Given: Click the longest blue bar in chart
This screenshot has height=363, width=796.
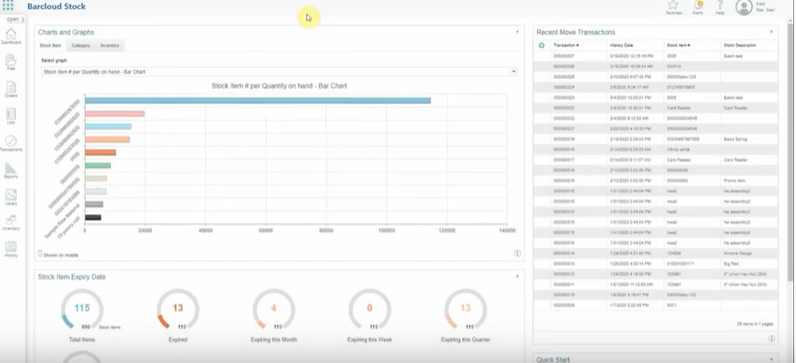Looking at the screenshot, I should click(x=258, y=101).
